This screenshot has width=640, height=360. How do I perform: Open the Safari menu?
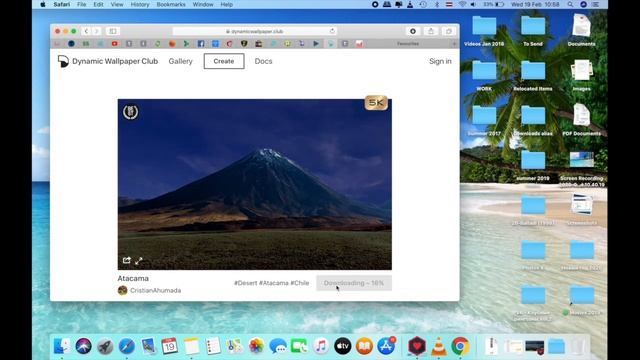[62, 4]
